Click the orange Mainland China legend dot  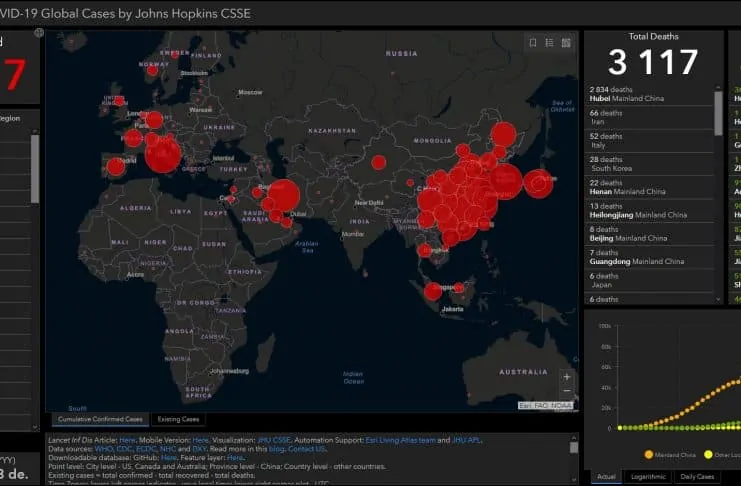coord(648,454)
